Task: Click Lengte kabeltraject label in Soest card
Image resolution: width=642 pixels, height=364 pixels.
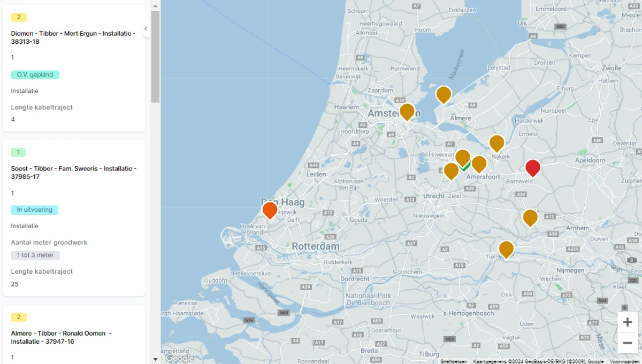Action: tap(42, 272)
